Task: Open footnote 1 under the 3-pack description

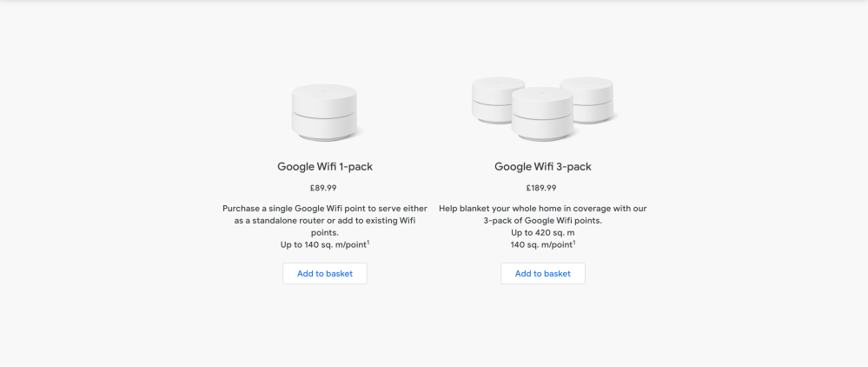Action: [x=574, y=243]
